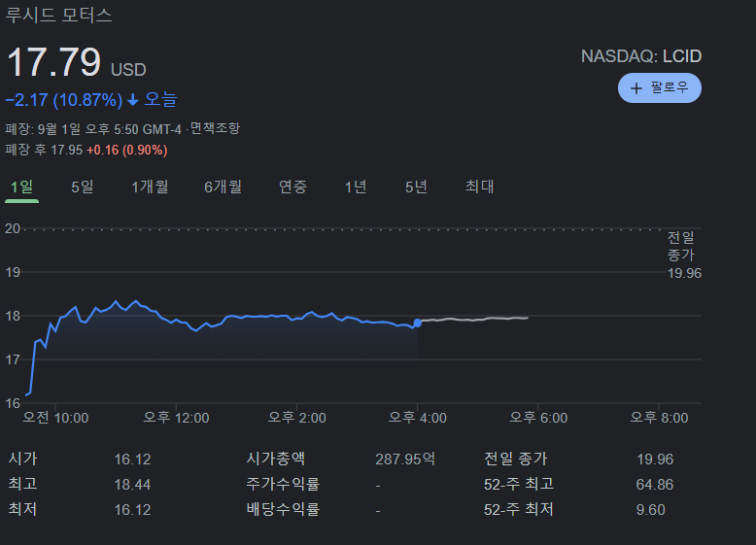Click the +0.16 (0.90%) after-hours change
The width and height of the screenshot is (756, 545).
[x=126, y=150]
